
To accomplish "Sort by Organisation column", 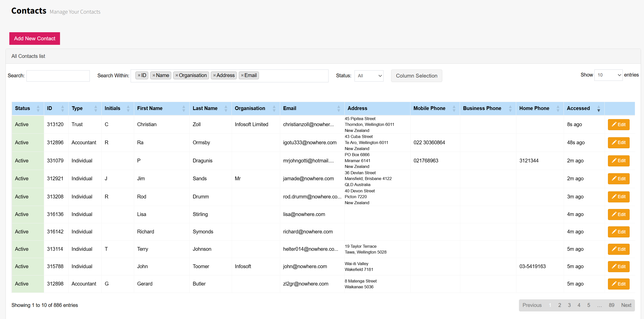I will [x=255, y=109].
